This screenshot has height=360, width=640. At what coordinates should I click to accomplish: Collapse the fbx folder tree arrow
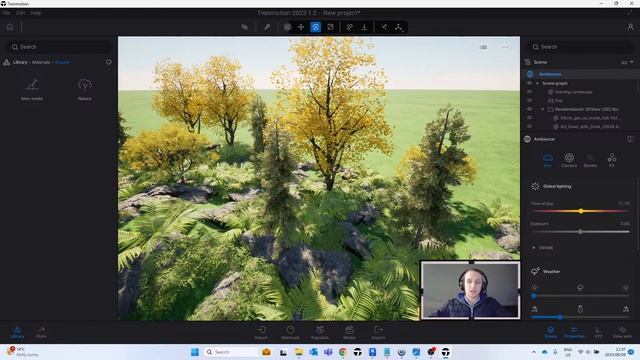543,109
